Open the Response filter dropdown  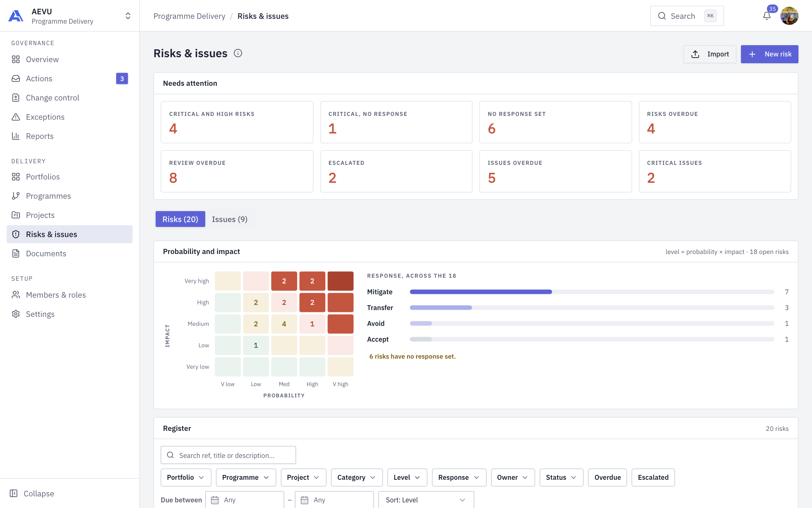coord(459,478)
